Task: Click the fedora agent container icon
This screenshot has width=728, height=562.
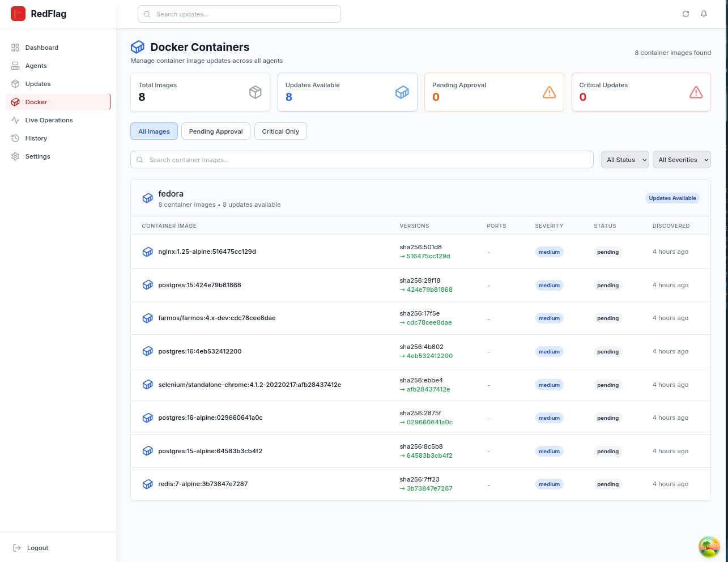Action: pos(147,198)
